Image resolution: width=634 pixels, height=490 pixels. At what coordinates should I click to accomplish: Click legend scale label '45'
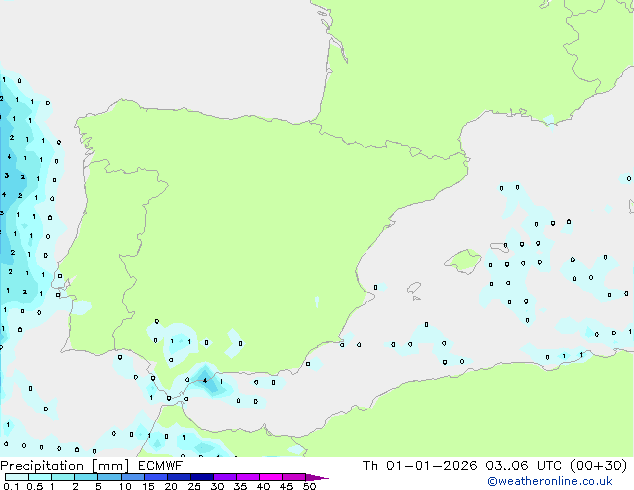(x=286, y=486)
